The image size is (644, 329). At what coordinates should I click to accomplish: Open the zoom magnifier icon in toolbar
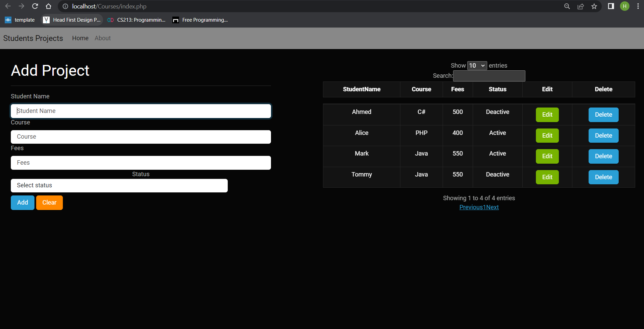coord(567,6)
